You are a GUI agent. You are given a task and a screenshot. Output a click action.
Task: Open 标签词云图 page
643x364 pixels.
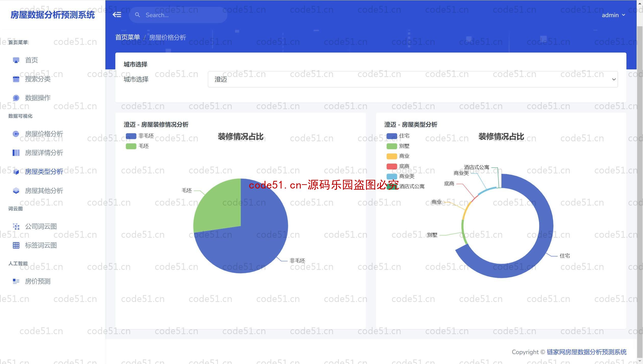coord(41,245)
